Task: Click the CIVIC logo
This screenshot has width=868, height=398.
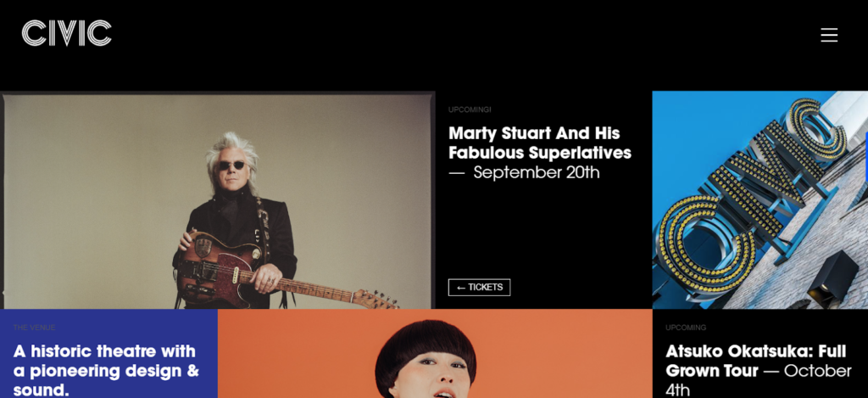Action: pos(66,33)
